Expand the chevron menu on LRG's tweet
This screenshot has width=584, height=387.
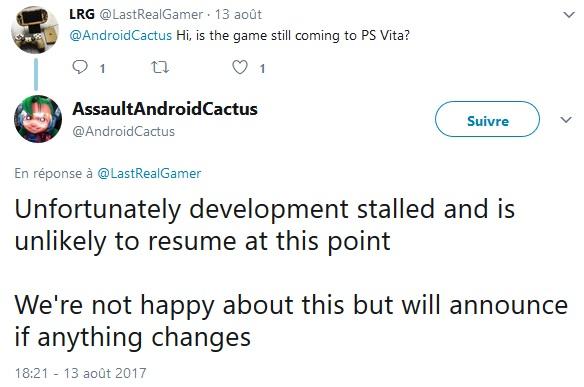(568, 15)
